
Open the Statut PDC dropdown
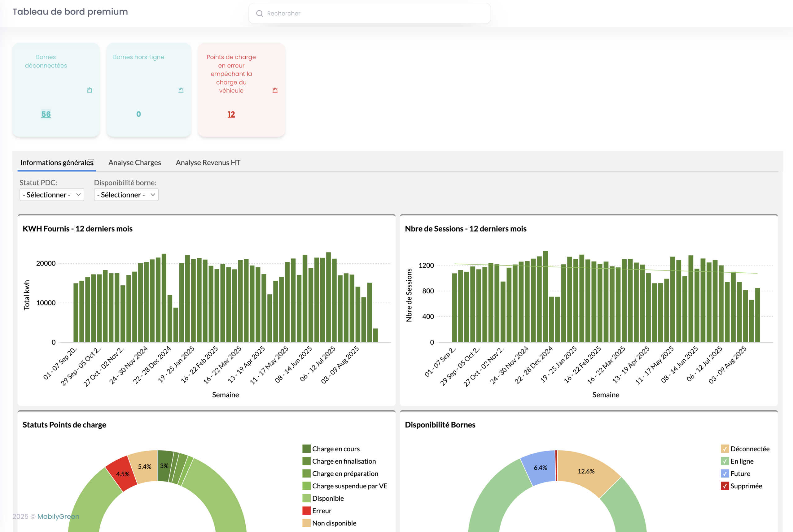(52, 195)
